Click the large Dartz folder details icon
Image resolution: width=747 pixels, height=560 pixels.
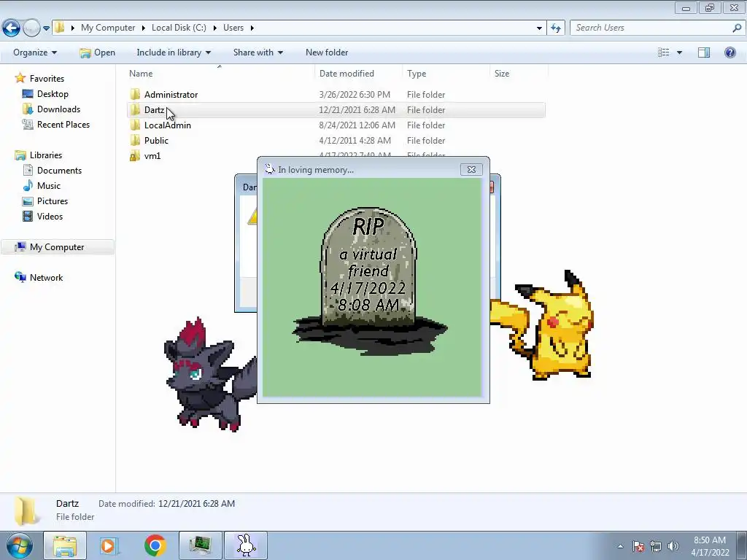pyautogui.click(x=26, y=511)
